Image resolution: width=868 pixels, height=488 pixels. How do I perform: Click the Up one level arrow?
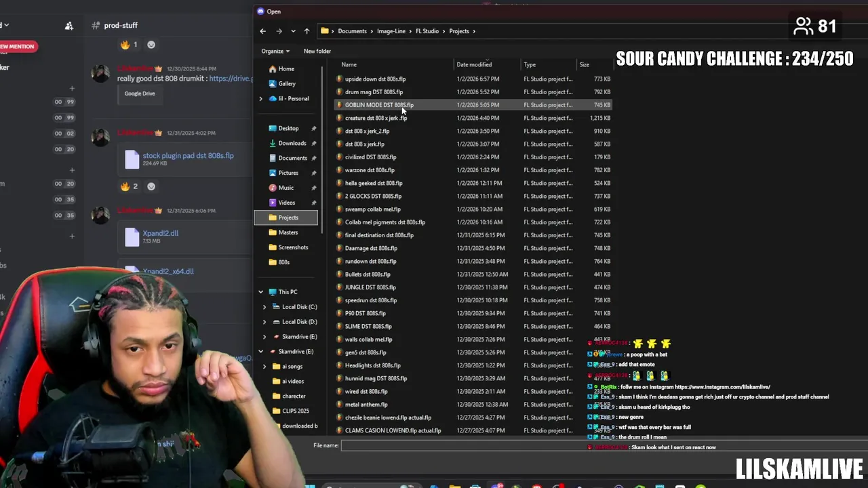[x=307, y=31]
